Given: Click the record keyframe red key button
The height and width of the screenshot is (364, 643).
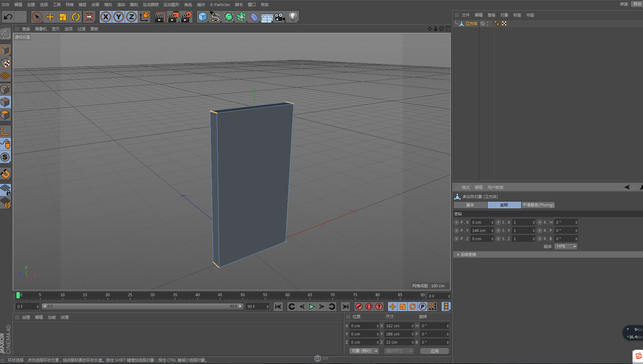Looking at the screenshot, I should (359, 307).
